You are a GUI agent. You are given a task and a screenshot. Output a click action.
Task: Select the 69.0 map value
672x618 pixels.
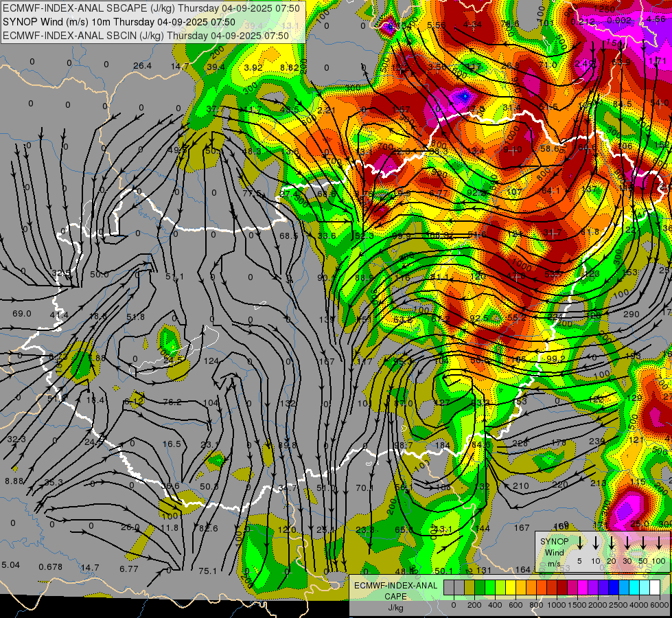[x=21, y=314]
